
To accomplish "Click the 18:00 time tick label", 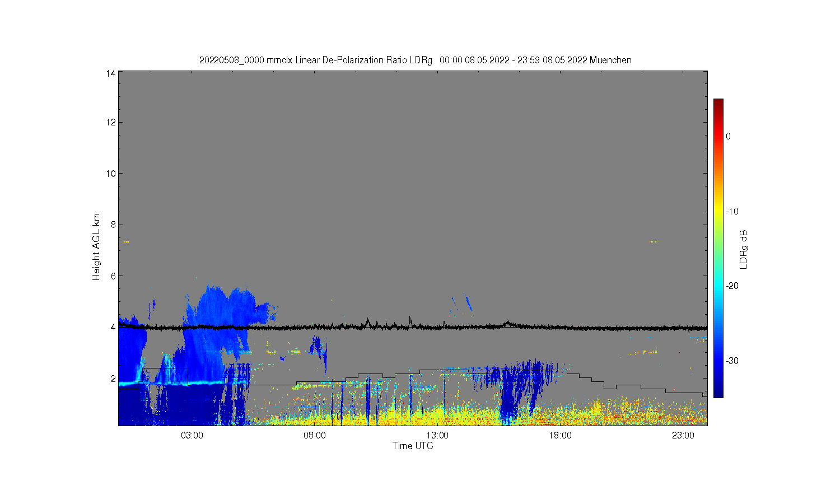I will [560, 435].
